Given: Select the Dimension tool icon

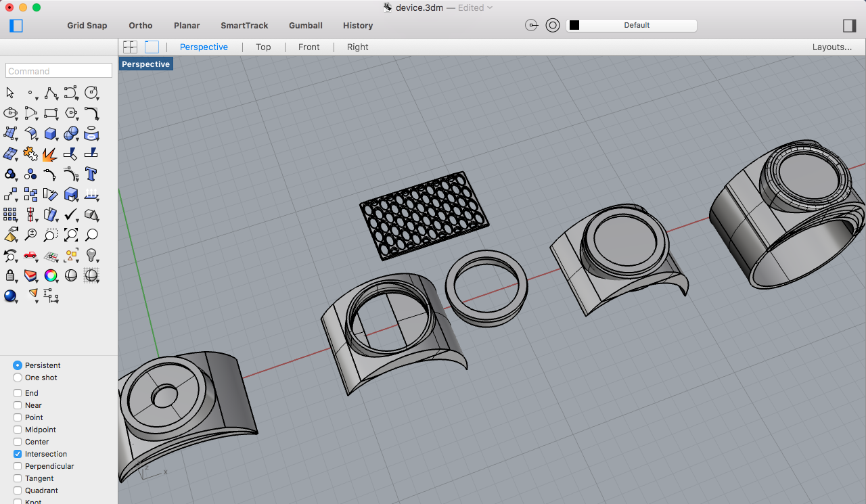Looking at the screenshot, I should coord(51,296).
